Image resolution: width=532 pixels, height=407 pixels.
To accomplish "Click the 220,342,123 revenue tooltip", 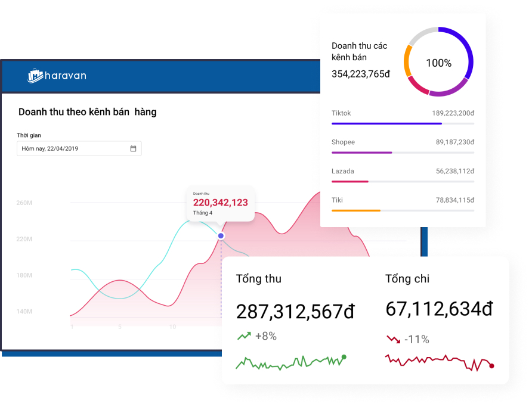I will click(x=221, y=203).
